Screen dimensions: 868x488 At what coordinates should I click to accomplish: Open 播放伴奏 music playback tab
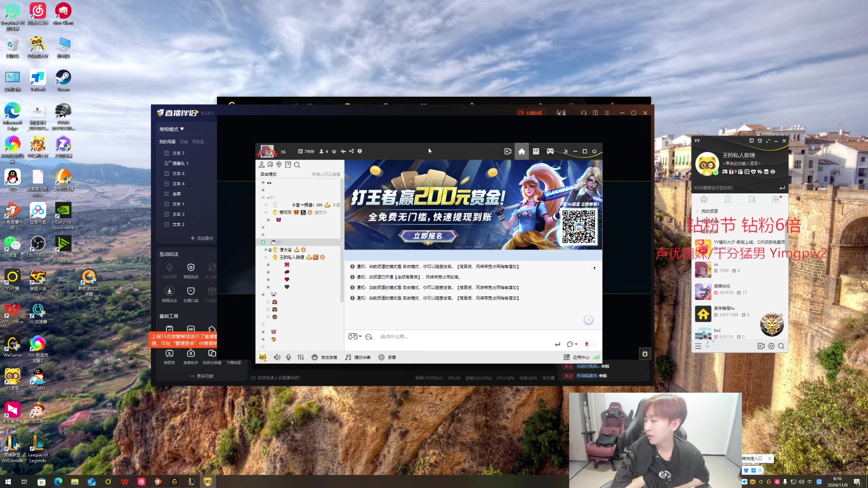(x=361, y=357)
